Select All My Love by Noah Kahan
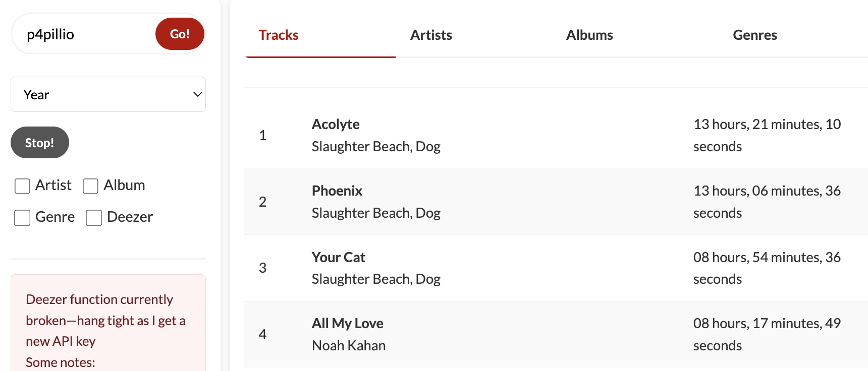 pos(347,323)
